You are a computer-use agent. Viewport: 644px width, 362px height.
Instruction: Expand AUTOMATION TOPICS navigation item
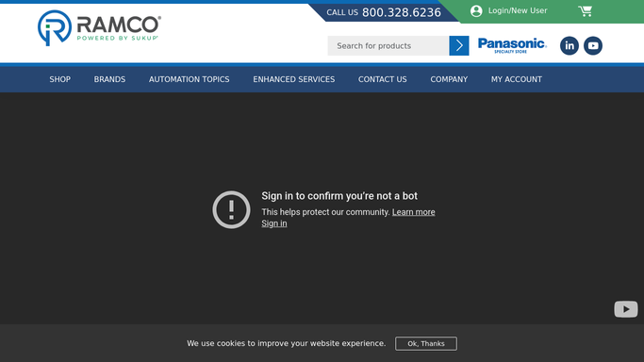click(189, 79)
